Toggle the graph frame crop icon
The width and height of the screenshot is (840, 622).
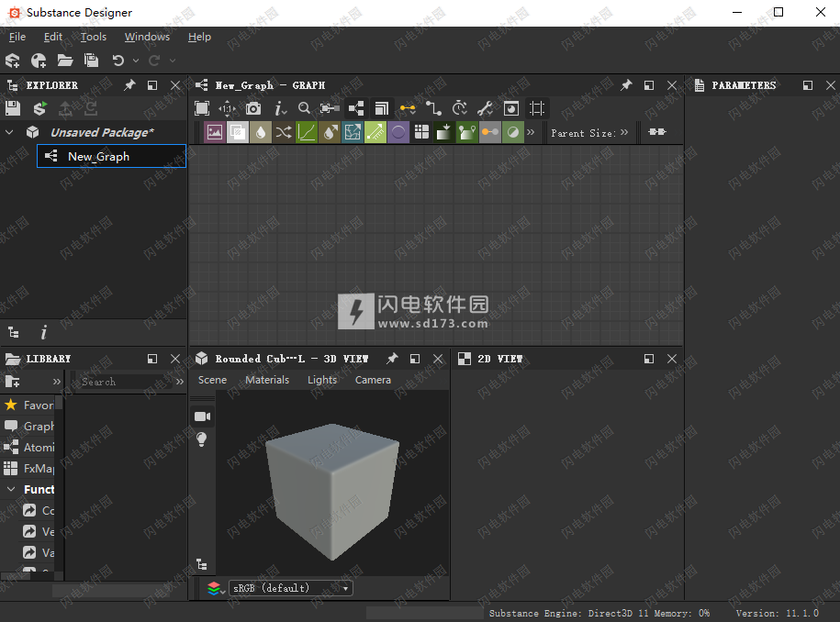(536, 108)
